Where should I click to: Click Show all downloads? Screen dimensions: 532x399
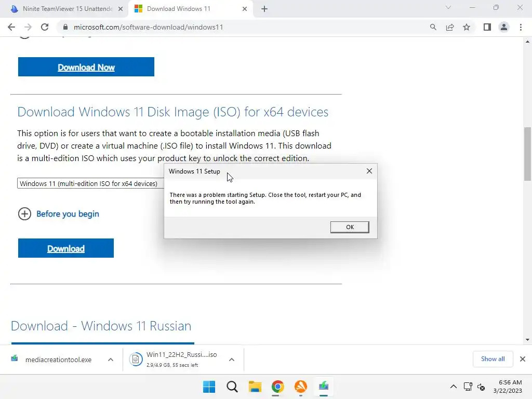[x=493, y=359]
